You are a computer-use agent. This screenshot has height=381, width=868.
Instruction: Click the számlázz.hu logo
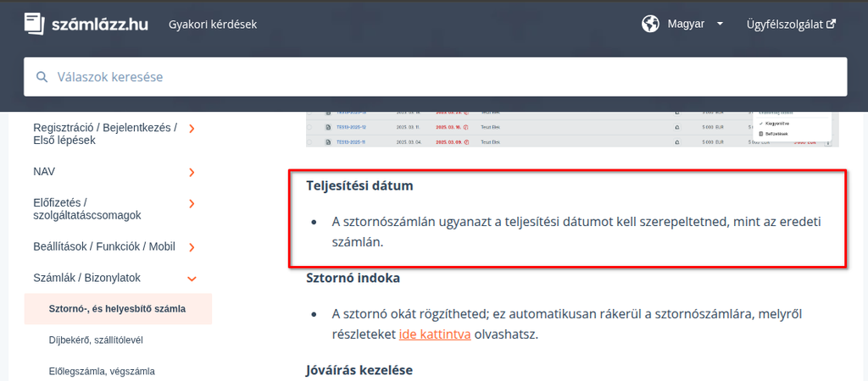point(86,24)
